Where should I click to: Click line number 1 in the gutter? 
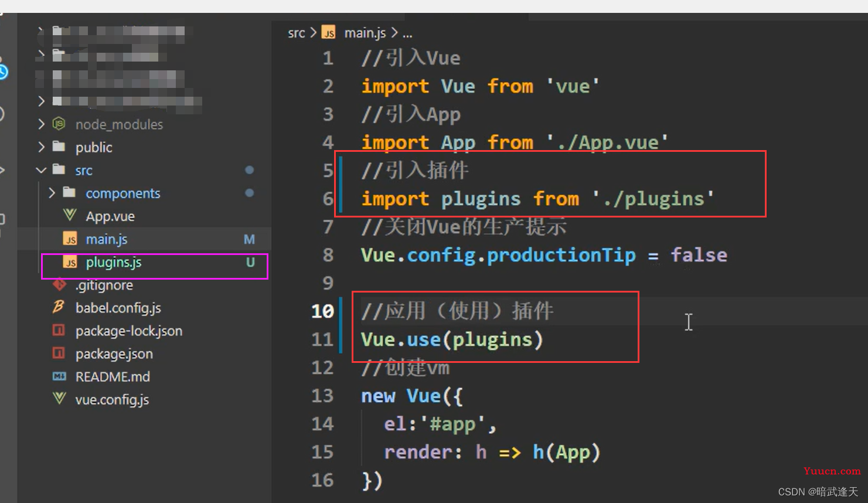(328, 58)
